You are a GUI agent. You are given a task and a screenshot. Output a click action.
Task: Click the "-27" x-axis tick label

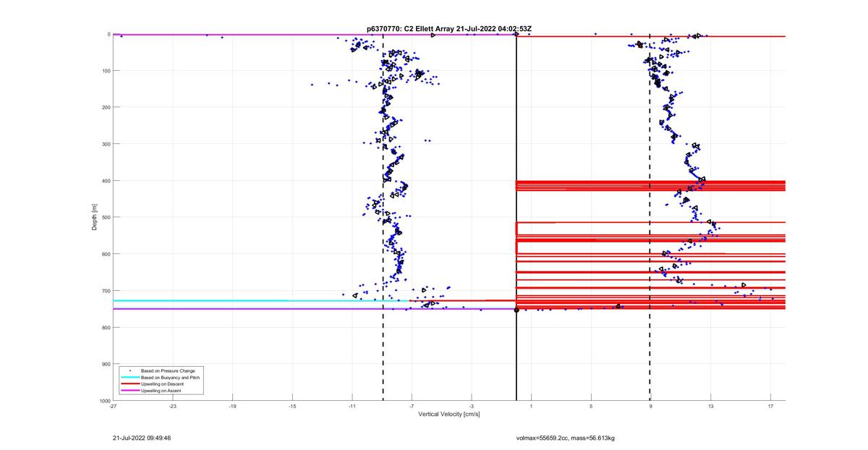coord(113,406)
